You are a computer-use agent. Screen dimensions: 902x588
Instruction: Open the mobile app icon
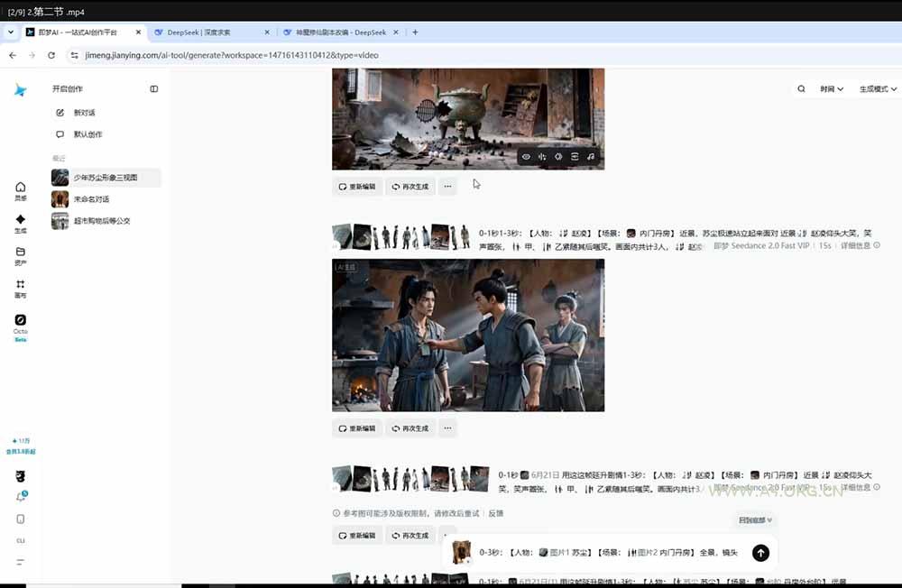click(20, 519)
